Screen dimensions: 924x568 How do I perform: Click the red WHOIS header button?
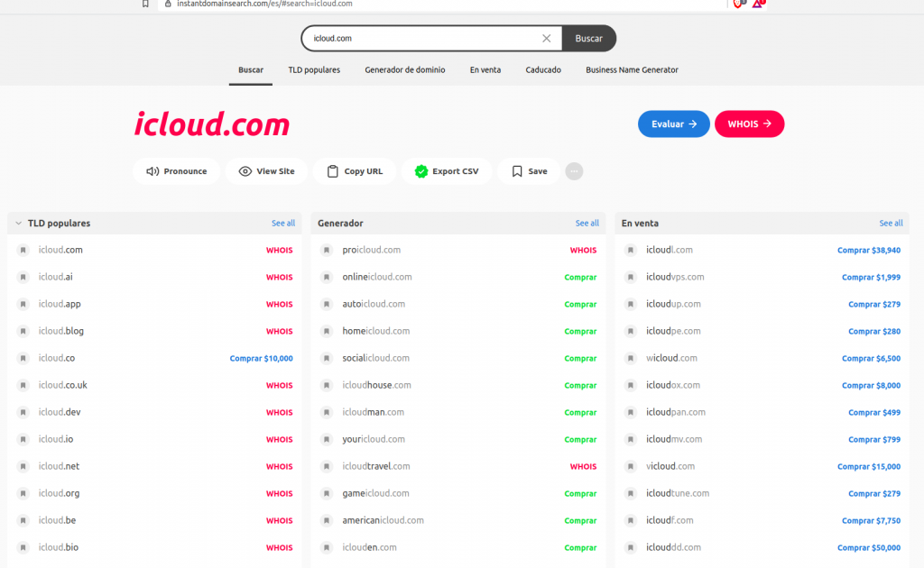(749, 124)
